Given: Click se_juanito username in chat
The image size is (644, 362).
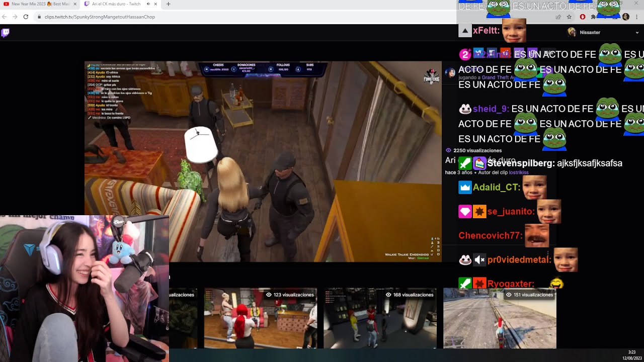Looking at the screenshot, I should tap(510, 212).
